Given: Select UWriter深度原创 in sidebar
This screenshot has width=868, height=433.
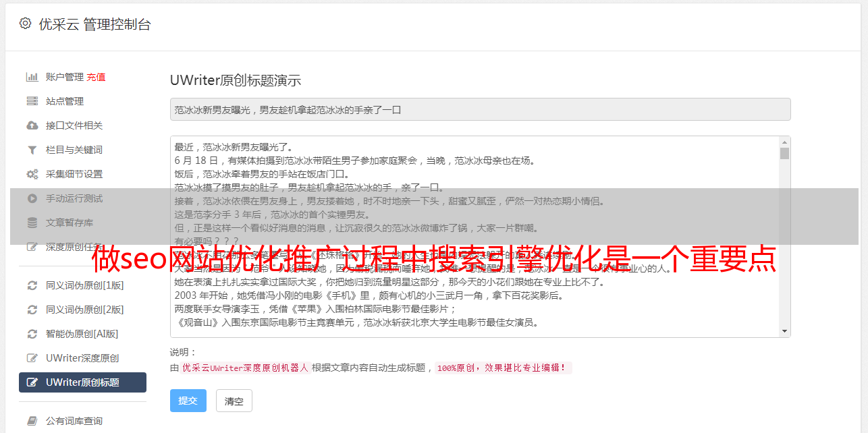Looking at the screenshot, I should (x=82, y=358).
